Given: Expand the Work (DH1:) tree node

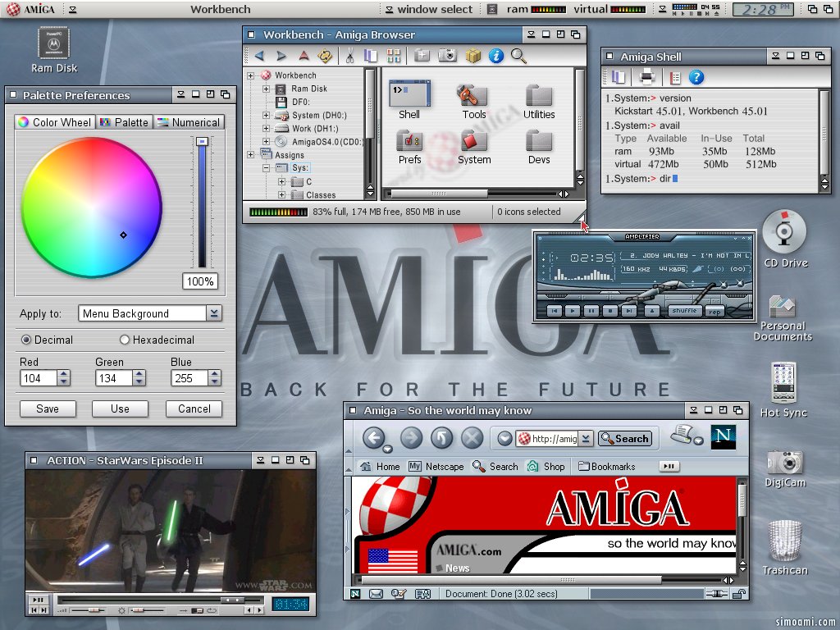Looking at the screenshot, I should pyautogui.click(x=266, y=129).
